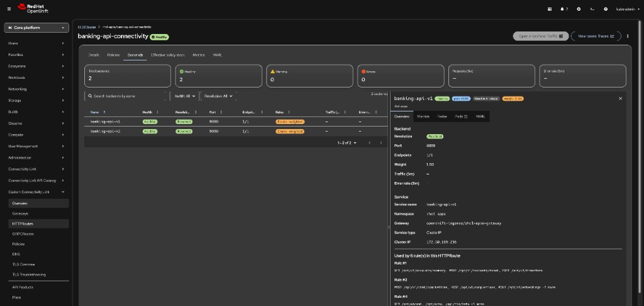Focus the Search backends by name field
Image resolution: width=644 pixels, height=306 pixels.
pos(125,96)
